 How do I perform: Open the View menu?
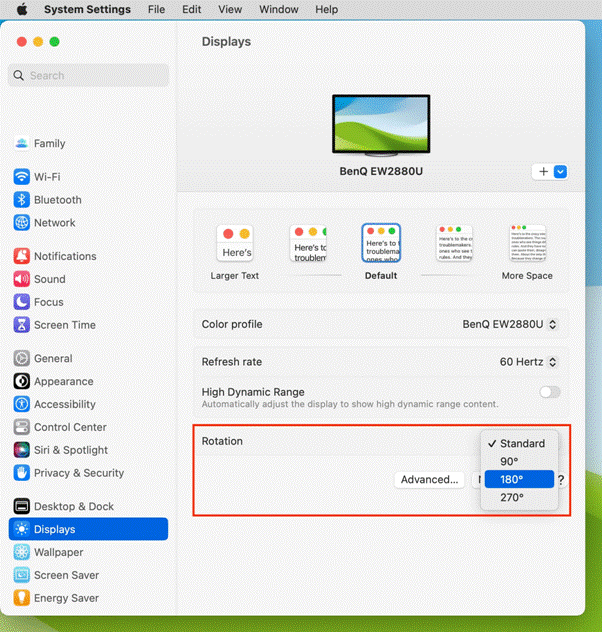pos(230,9)
